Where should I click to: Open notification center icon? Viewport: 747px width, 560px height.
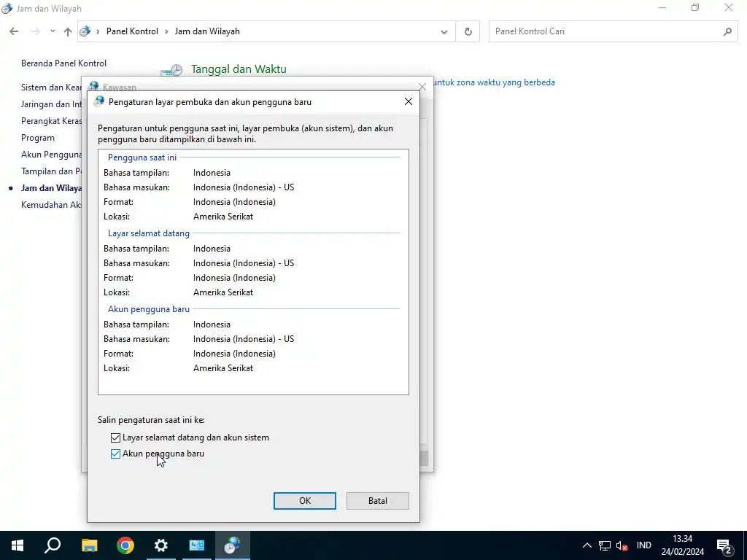[724, 545]
